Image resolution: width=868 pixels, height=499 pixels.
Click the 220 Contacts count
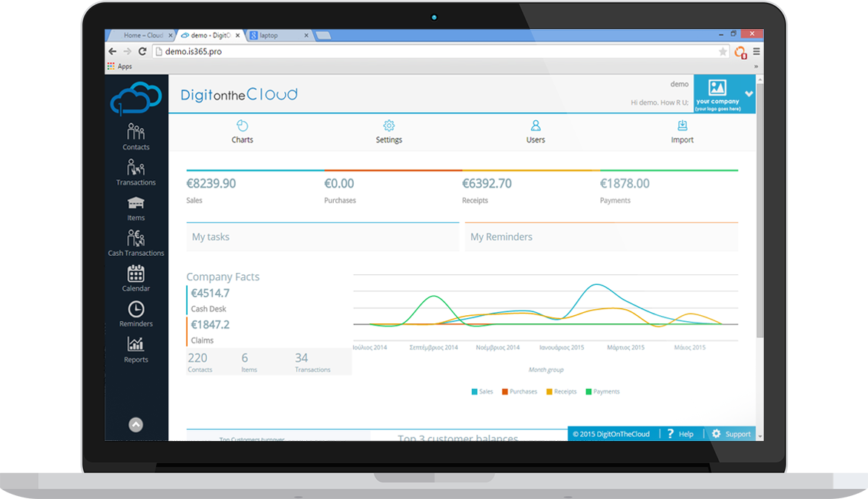click(x=197, y=358)
